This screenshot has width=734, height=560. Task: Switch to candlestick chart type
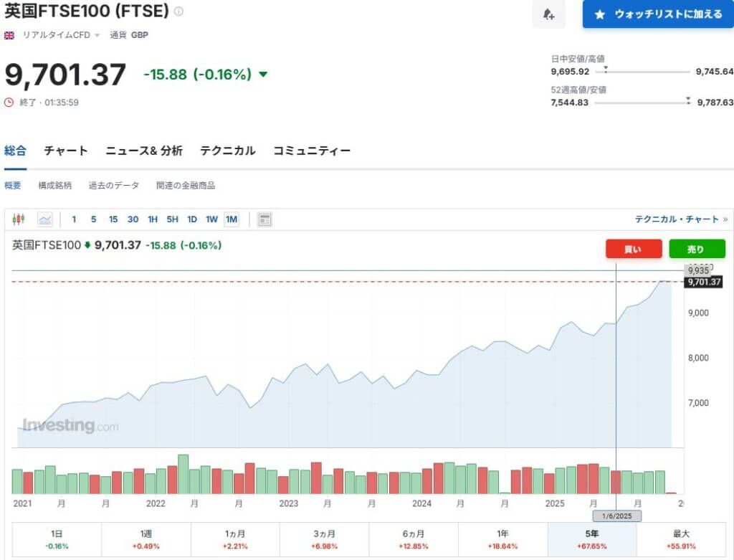[19, 219]
